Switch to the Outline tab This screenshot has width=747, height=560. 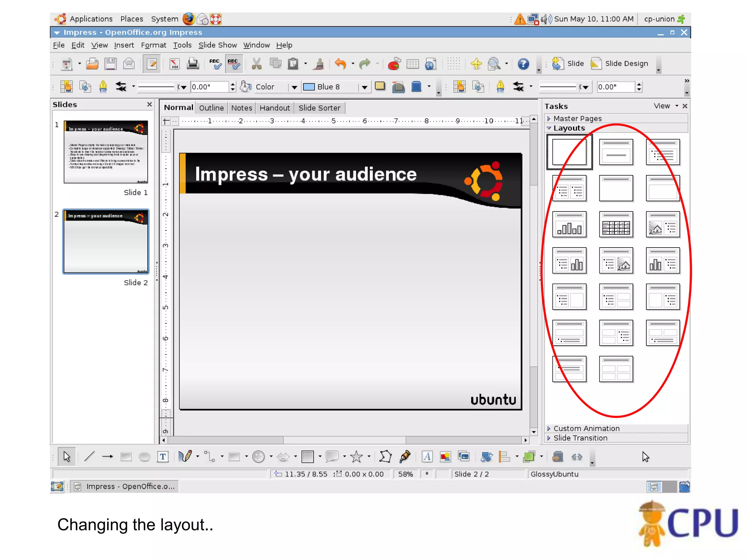[211, 108]
